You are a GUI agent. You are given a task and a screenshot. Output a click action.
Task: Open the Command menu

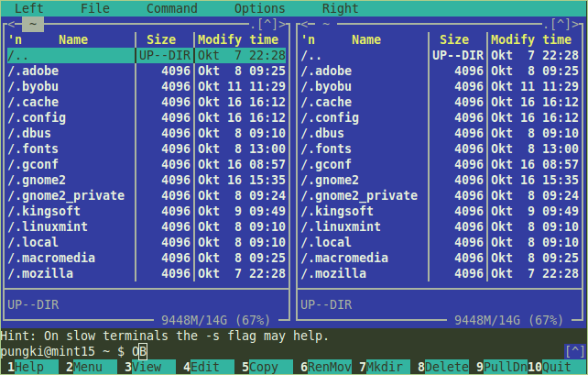point(171,8)
